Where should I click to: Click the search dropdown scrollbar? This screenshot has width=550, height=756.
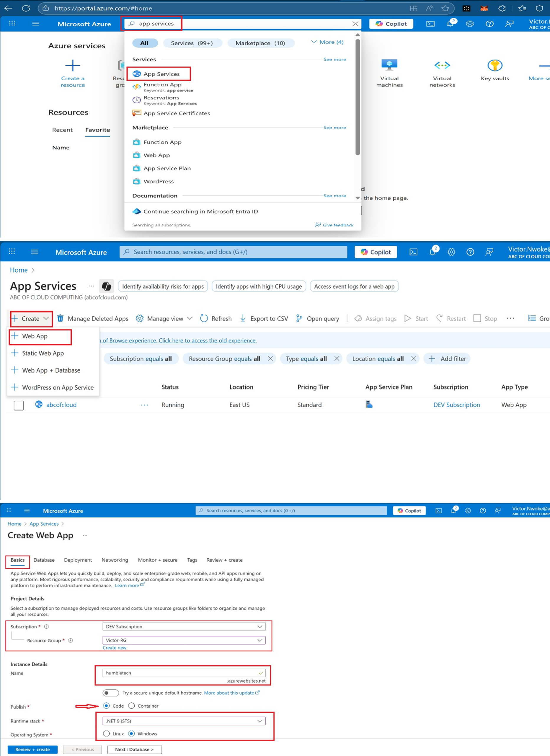(358, 97)
